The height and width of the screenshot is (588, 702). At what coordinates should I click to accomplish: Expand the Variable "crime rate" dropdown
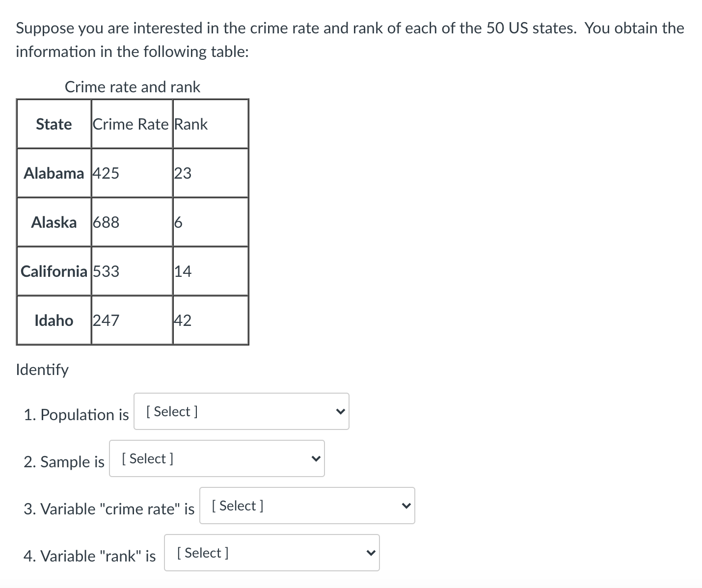coord(307,506)
